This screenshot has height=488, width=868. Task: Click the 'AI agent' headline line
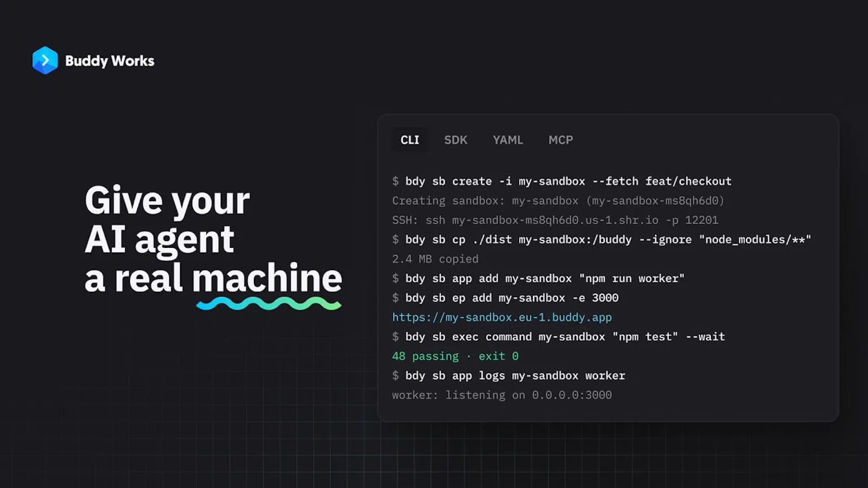click(x=159, y=240)
